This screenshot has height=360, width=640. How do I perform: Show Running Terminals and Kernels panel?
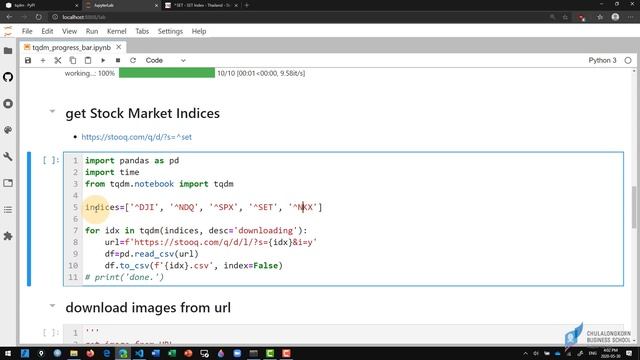click(x=8, y=104)
